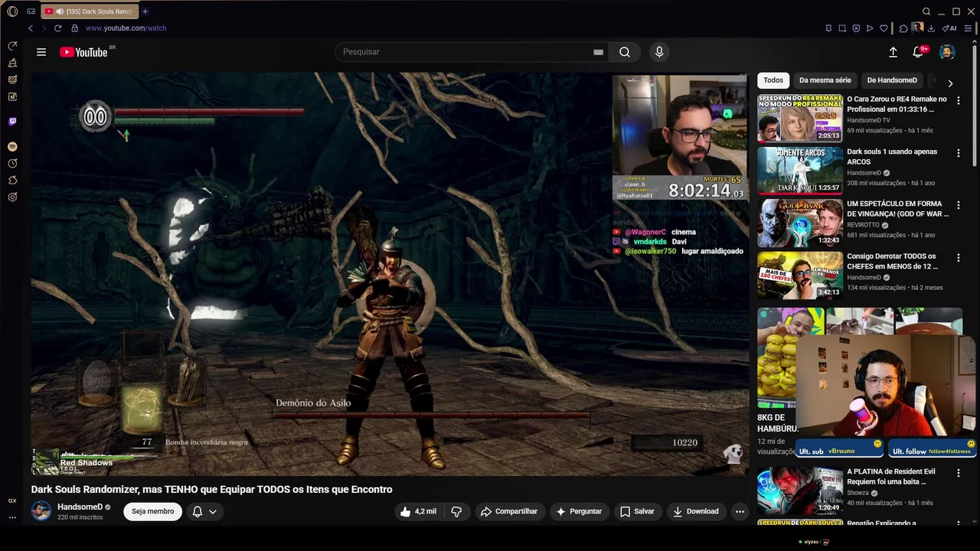Open the ad blocker shield icon
Screen dimensions: 980x551
pyautogui.click(x=856, y=28)
